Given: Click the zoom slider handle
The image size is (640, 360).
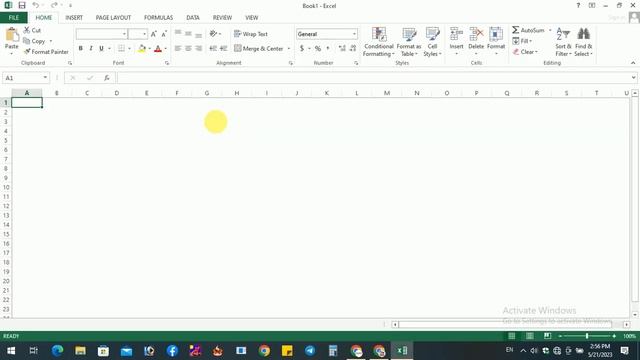Looking at the screenshot, I should pyautogui.click(x=587, y=336).
